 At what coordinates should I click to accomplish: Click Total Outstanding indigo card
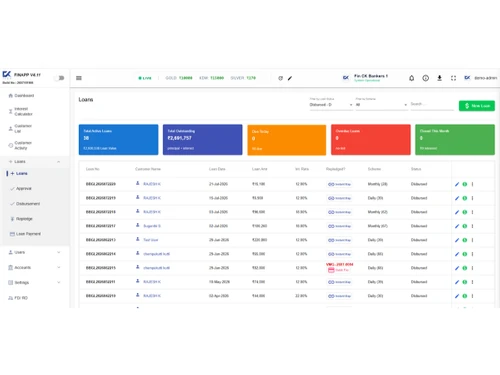(203, 140)
